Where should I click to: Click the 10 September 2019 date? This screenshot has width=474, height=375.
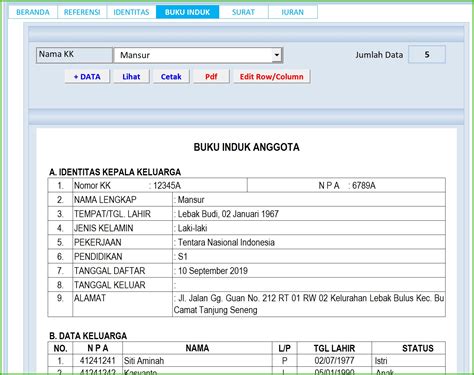pos(213,271)
